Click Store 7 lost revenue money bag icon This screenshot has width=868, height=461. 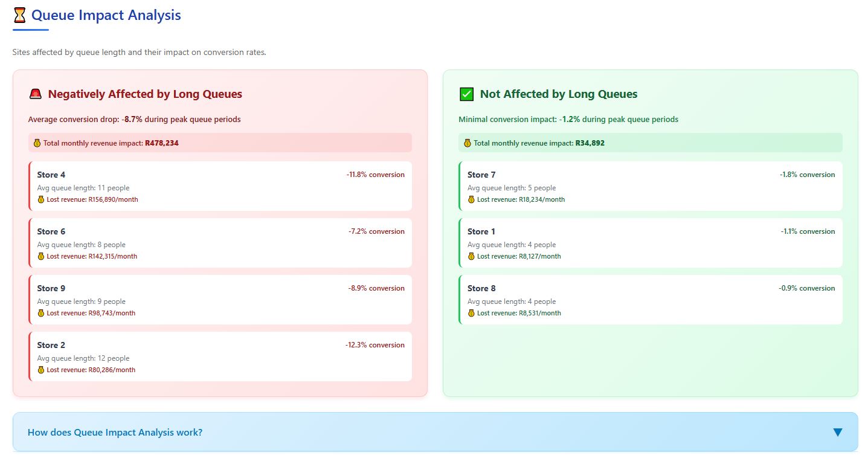(472, 199)
